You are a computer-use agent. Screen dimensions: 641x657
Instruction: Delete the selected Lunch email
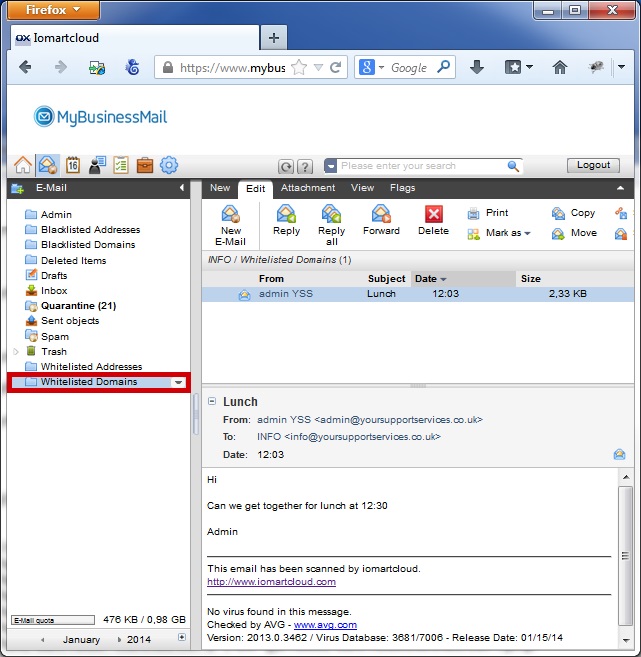point(433,221)
